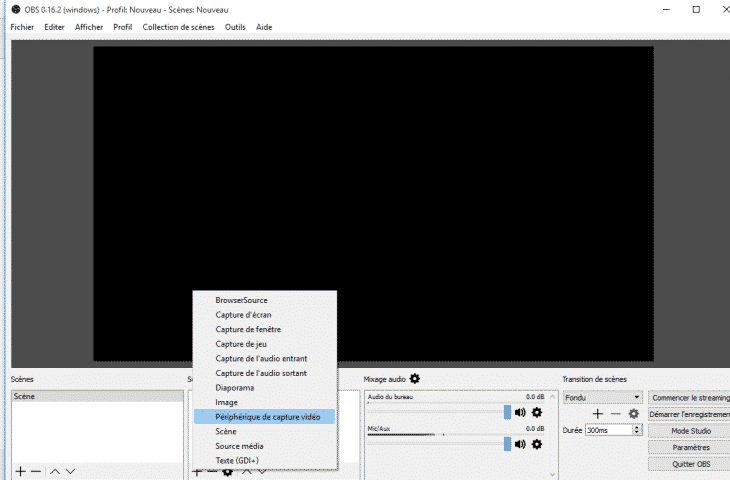The height and width of the screenshot is (480, 730).
Task: Move the scene down in the Scènes list
Action: 70,470
